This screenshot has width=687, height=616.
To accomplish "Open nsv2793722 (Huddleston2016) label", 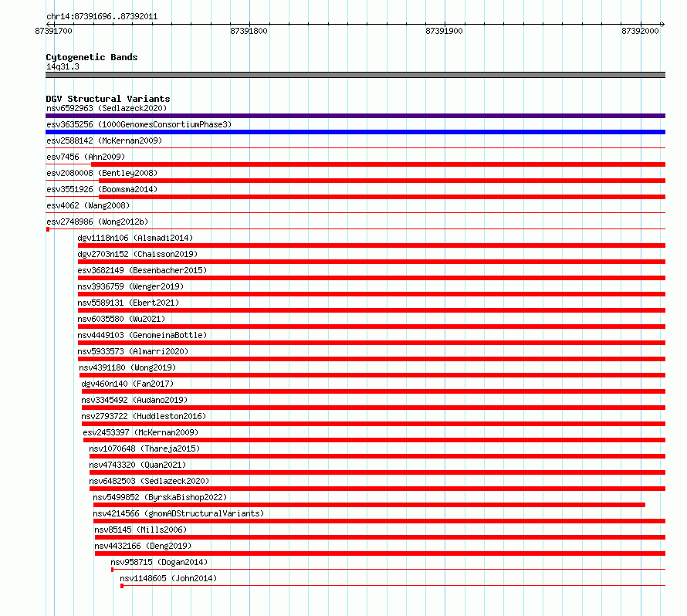I will tap(144, 416).
